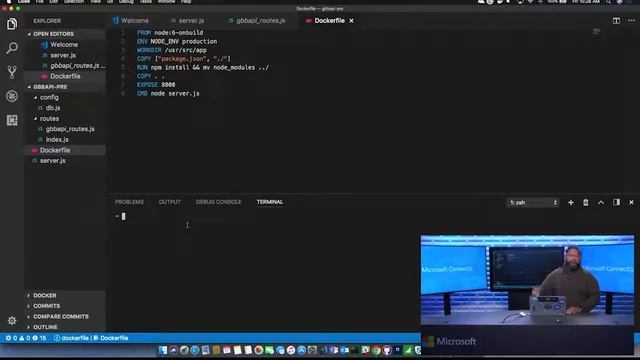Switch to the OUTPUT panel tab
The height and width of the screenshot is (360, 640).
coord(169,202)
